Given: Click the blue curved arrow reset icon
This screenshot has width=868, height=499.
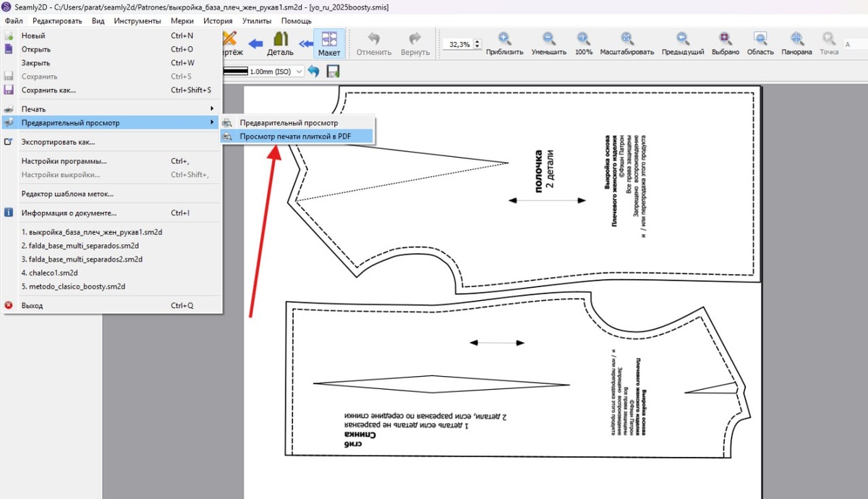Looking at the screenshot, I should pyautogui.click(x=314, y=72).
